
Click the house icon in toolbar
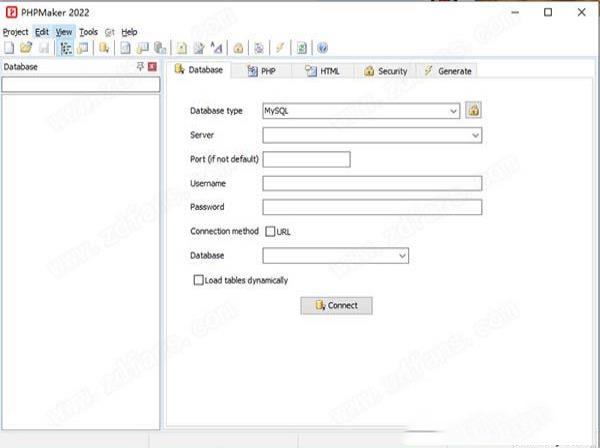[238, 47]
